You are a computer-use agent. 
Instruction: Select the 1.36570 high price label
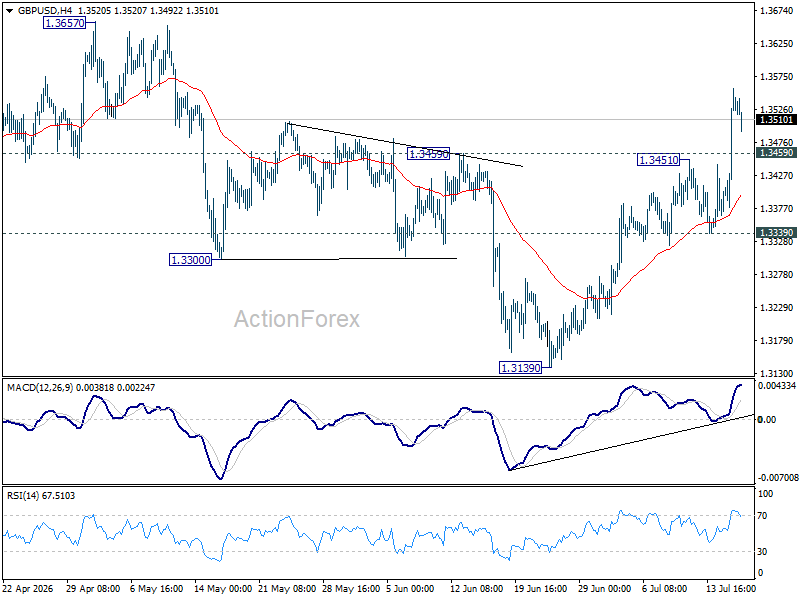point(65,23)
